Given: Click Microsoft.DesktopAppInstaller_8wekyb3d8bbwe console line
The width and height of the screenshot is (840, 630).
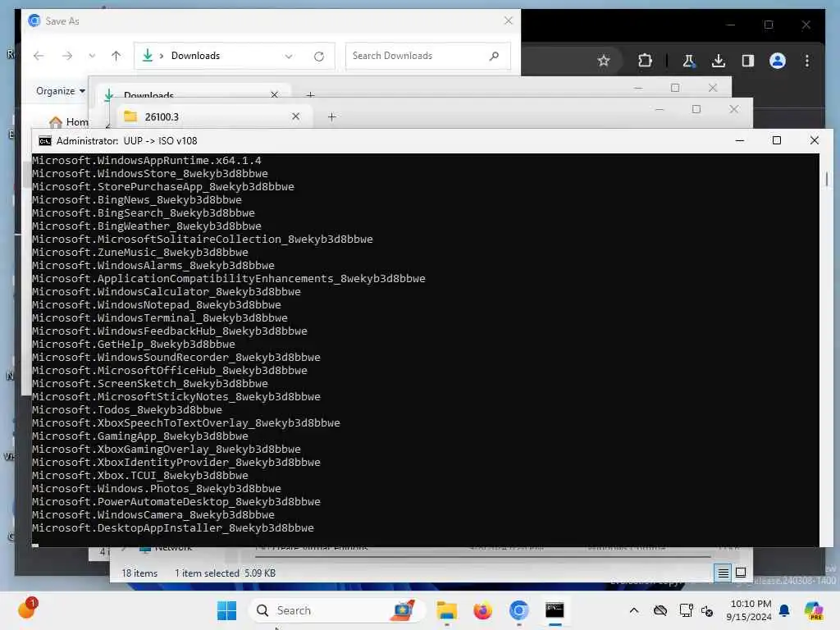Looking at the screenshot, I should click(x=172, y=528).
